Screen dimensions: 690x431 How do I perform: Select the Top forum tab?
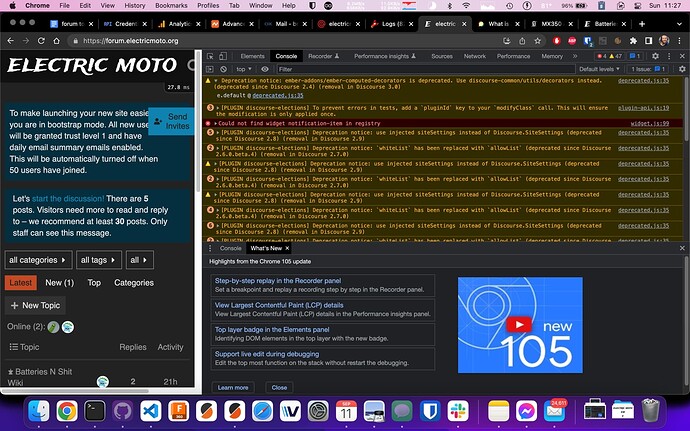(94, 283)
